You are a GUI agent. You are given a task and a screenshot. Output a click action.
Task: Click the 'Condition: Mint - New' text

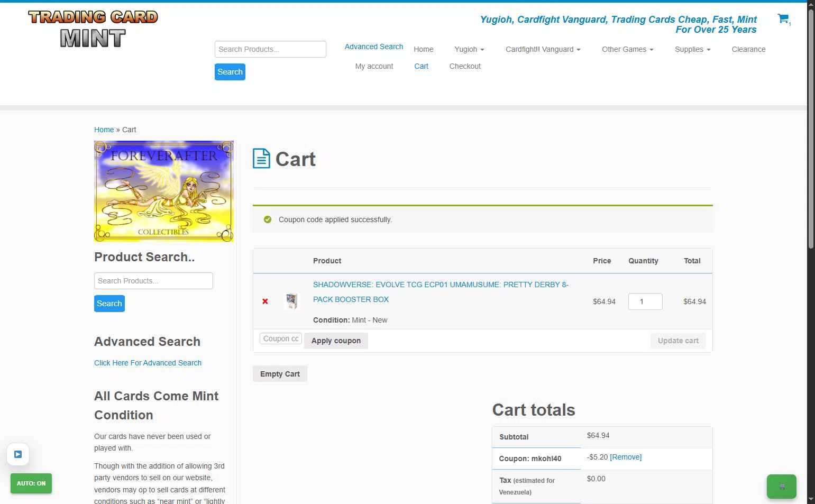pos(350,320)
